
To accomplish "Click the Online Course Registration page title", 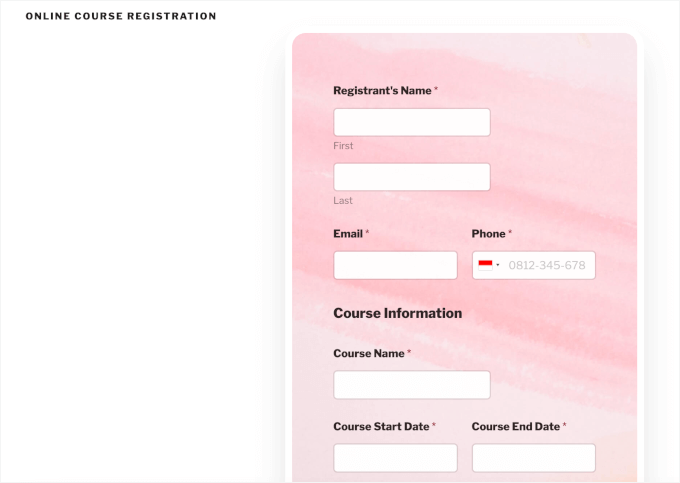I will [x=121, y=17].
